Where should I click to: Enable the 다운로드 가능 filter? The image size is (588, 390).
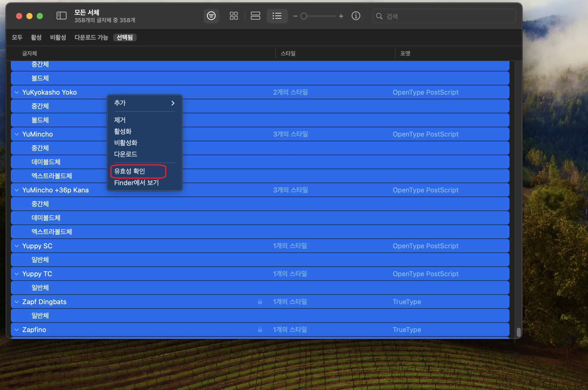(91, 37)
